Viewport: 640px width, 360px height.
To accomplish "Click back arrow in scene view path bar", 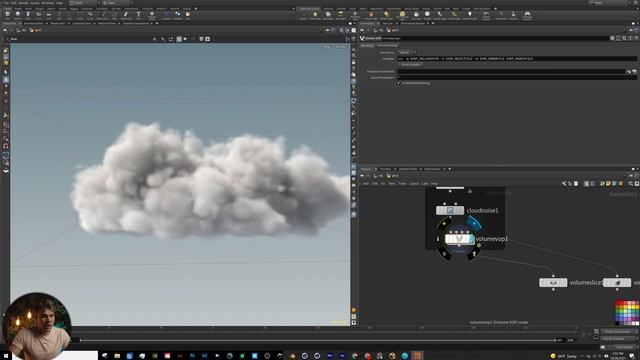I will point(5,30).
